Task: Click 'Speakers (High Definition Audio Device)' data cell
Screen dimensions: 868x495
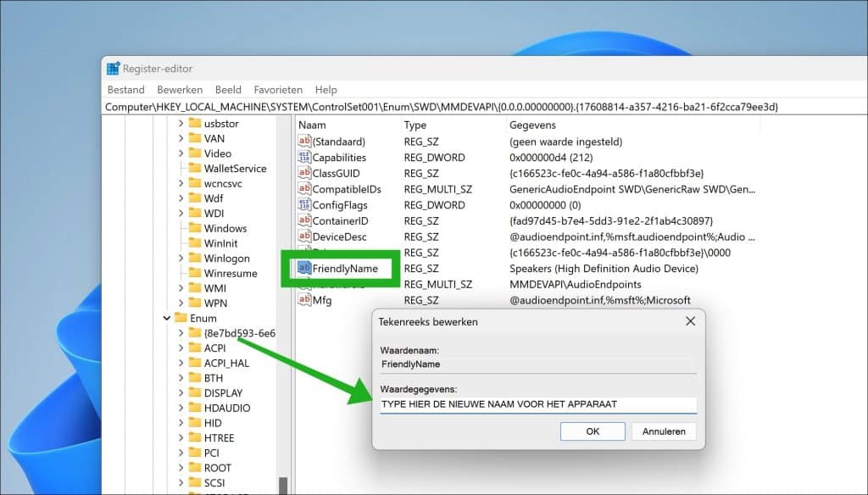Action: click(x=604, y=268)
